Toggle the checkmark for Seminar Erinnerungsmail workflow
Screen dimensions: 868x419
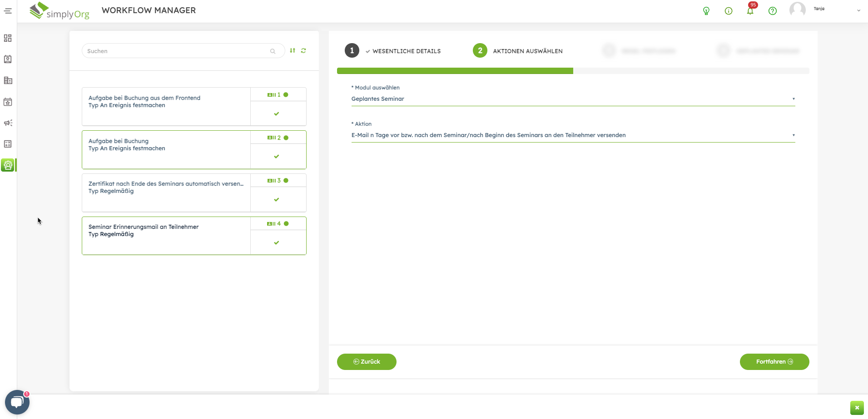coord(277,243)
